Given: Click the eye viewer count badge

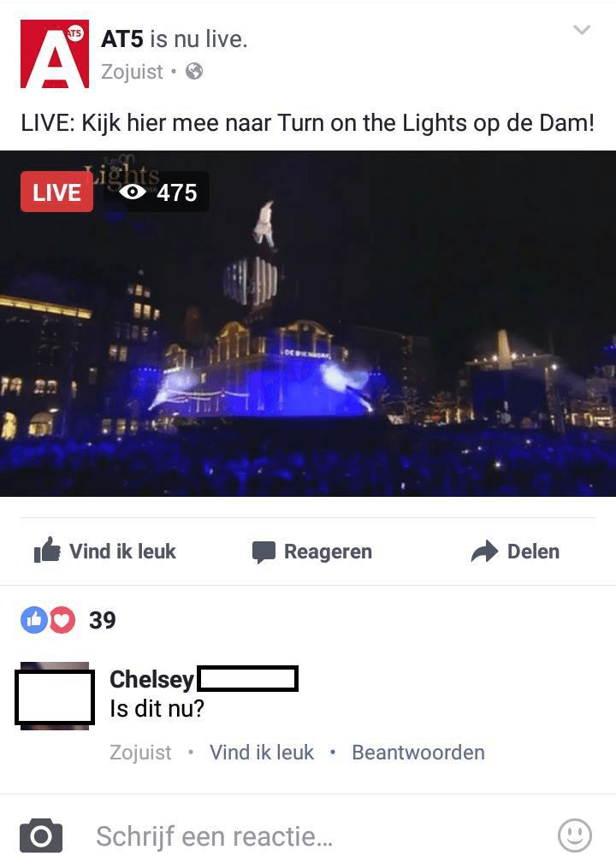Looking at the screenshot, I should 157,192.
